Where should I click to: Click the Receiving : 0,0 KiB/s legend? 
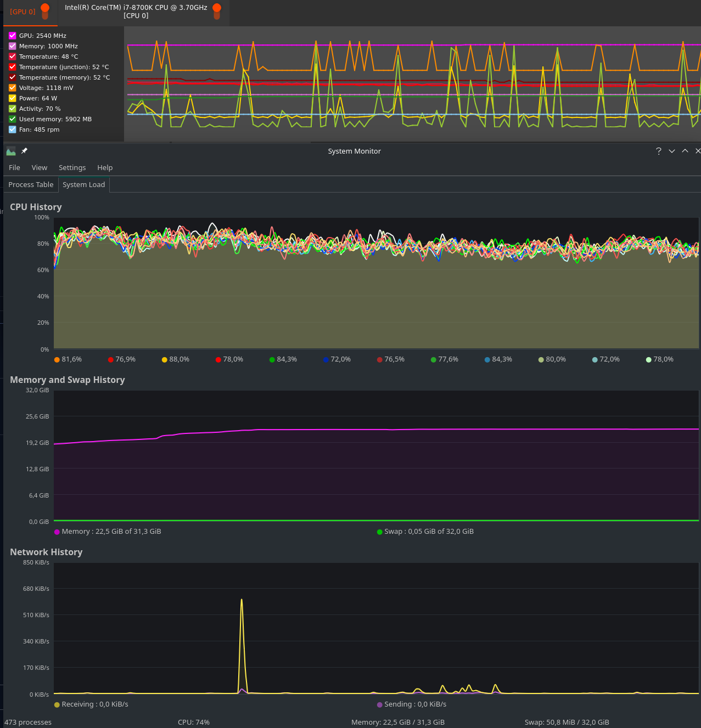click(91, 704)
